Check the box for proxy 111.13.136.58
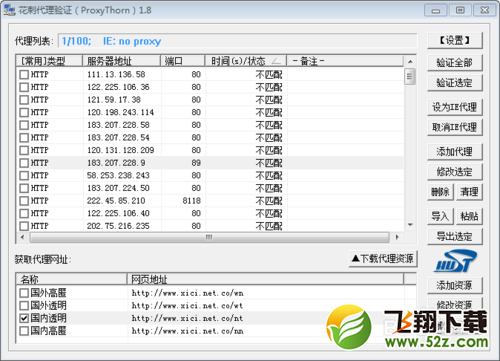This screenshot has width=500, height=361. [24, 74]
